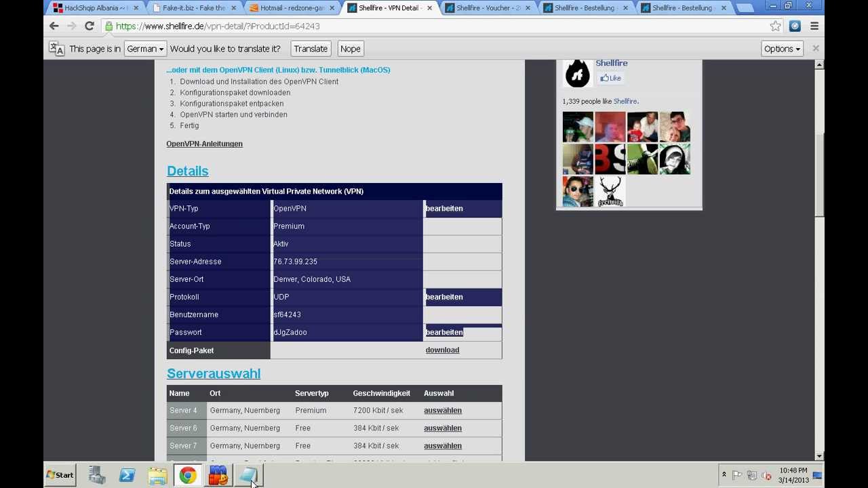868x488 pixels.
Task: Click the Details heading link
Action: click(187, 171)
